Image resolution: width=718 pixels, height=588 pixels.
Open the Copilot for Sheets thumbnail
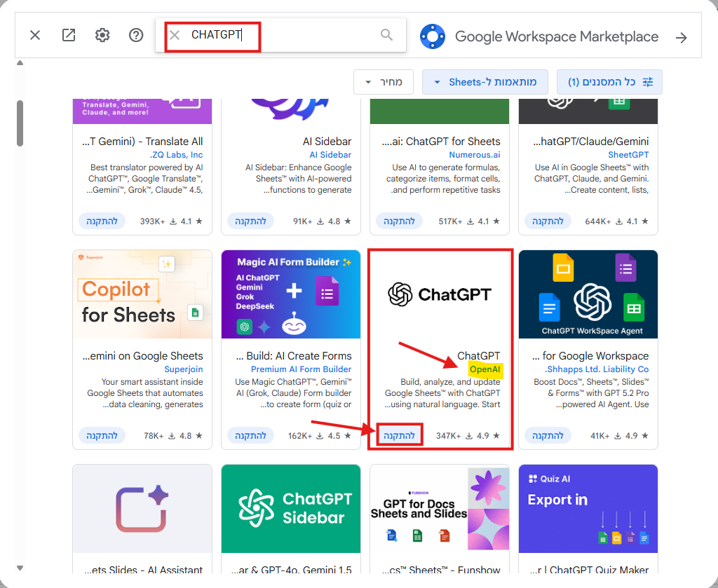[142, 294]
